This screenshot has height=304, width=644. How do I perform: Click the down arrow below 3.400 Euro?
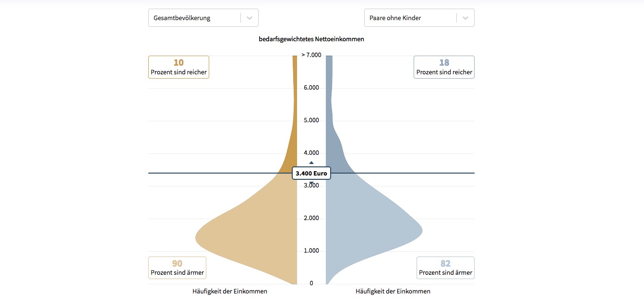point(311,183)
